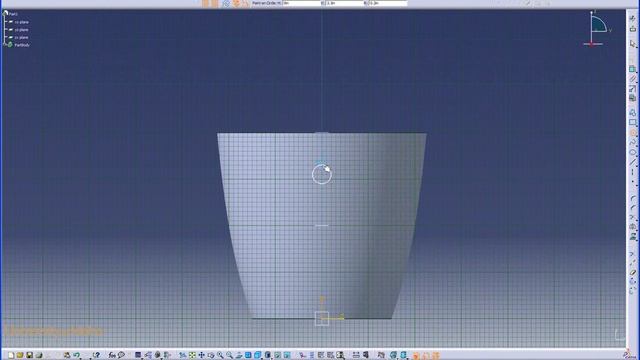The width and height of the screenshot is (640, 360).
Task: Select the Spline curve tool
Action: click(x=632, y=142)
